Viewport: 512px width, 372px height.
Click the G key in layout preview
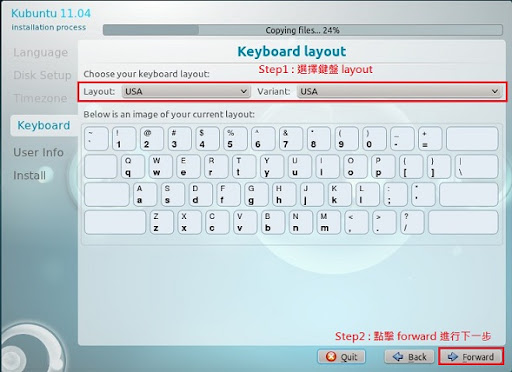click(x=256, y=194)
